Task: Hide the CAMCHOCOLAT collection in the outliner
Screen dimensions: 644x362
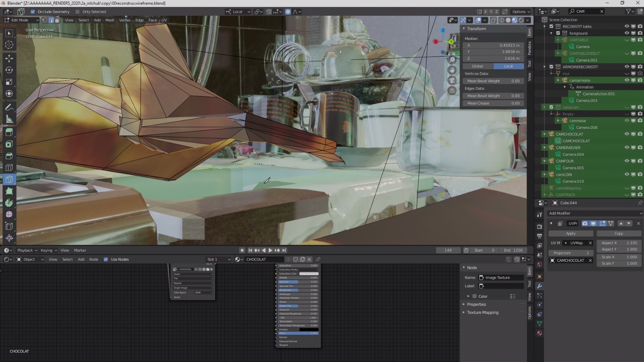Action: click(627, 134)
